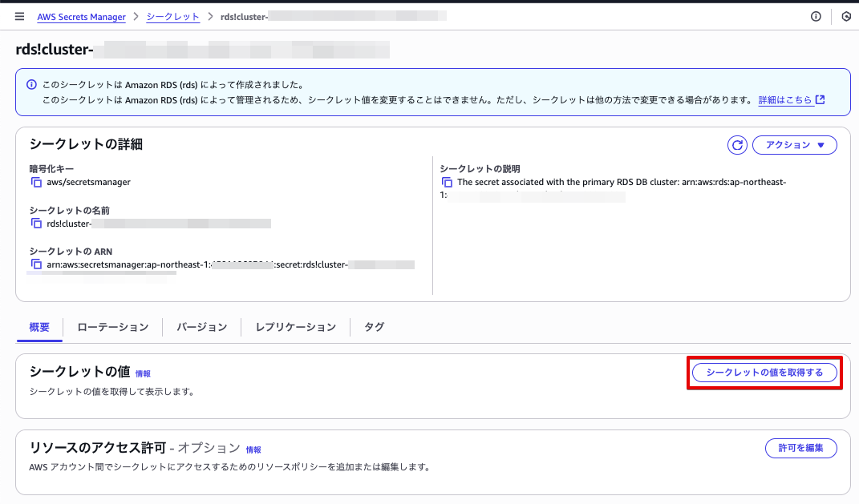The width and height of the screenshot is (859, 504).
Task: Open 情報 link next to リソースのアクセス許可
Action: coord(253,450)
